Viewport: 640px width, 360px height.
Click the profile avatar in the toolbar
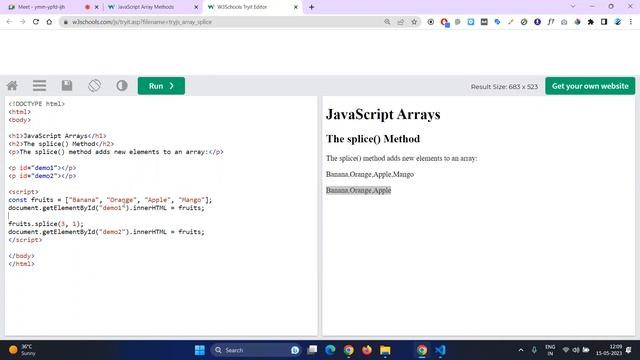click(618, 22)
